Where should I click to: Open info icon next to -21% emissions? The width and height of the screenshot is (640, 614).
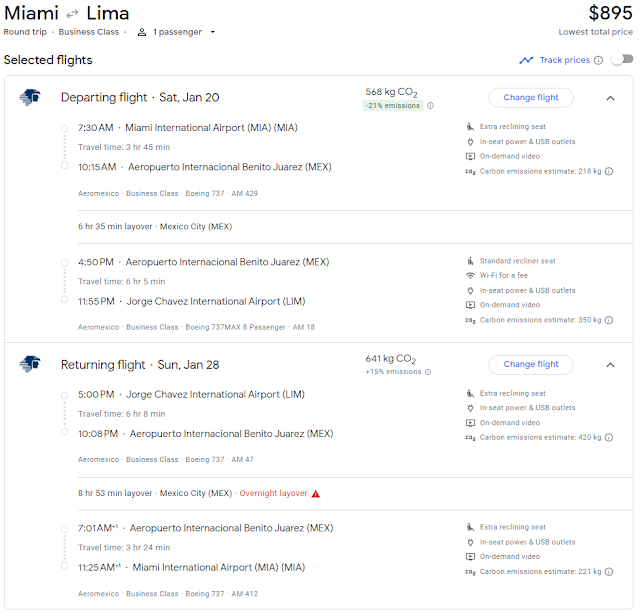point(431,106)
